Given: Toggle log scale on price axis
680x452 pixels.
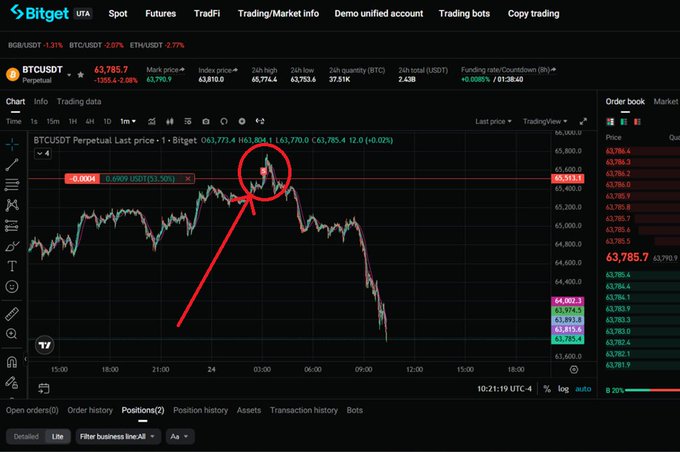Looking at the screenshot, I should tap(563, 389).
